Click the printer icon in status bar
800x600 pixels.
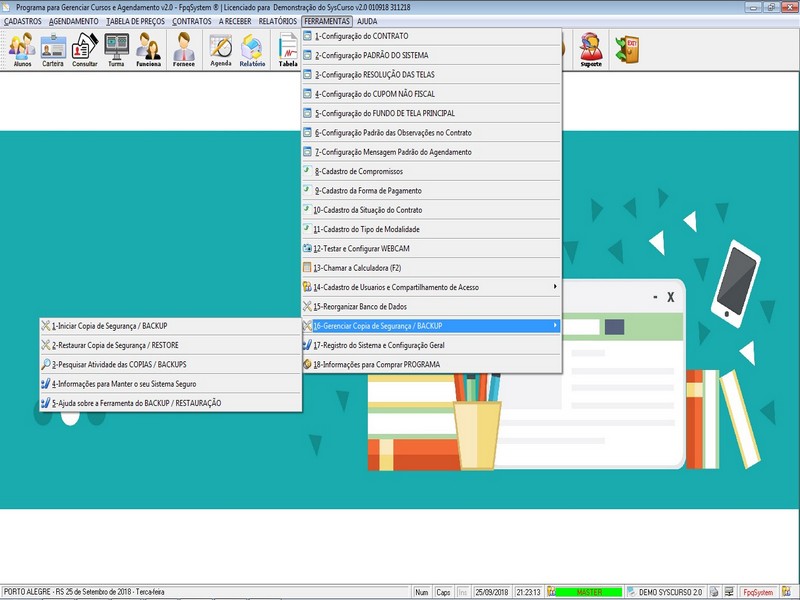pos(714,592)
